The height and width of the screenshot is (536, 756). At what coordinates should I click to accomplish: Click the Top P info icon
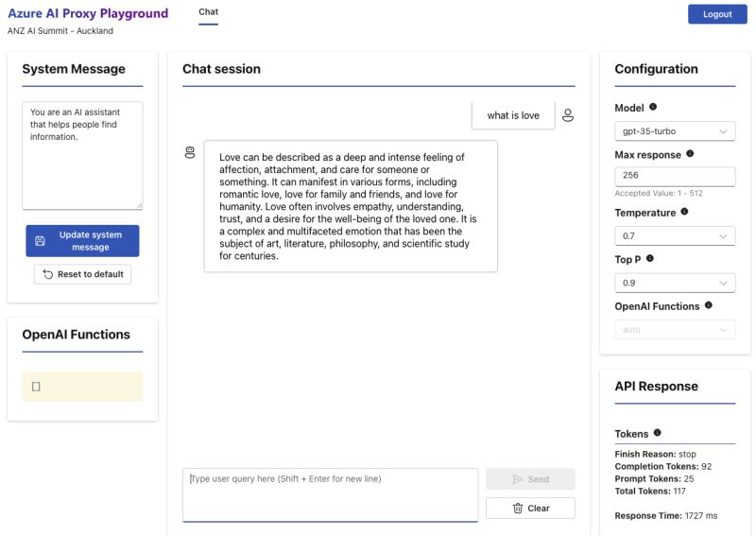[x=650, y=259]
